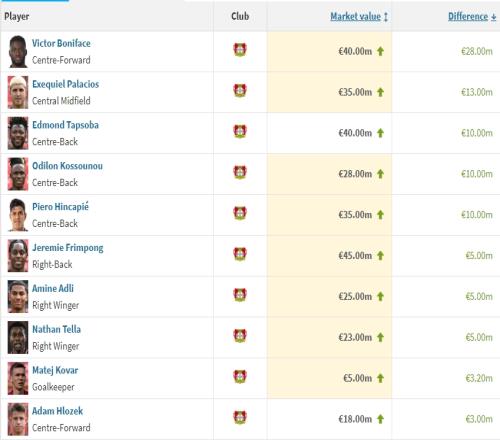The width and height of the screenshot is (500, 440).
Task: Click the club crest in Victor Boniface's row
Action: pyautogui.click(x=240, y=50)
